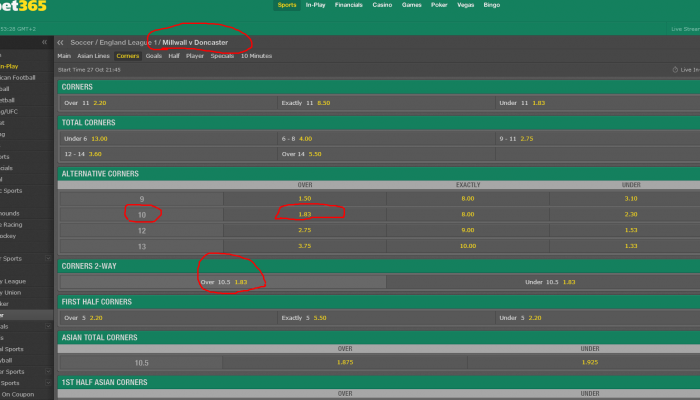
Task: Pick Under 9 alternative corners at 3.10
Action: point(625,199)
